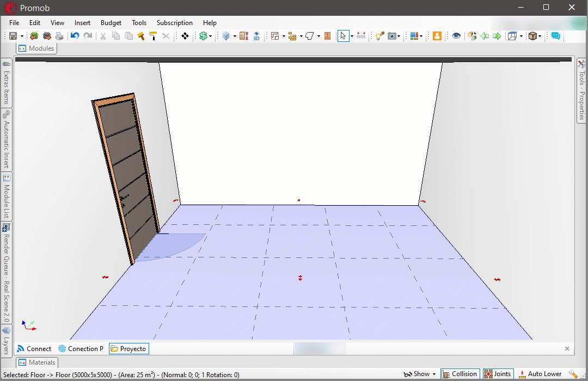Click the green right arrow icon
588x381 pixels.
coord(497,36)
